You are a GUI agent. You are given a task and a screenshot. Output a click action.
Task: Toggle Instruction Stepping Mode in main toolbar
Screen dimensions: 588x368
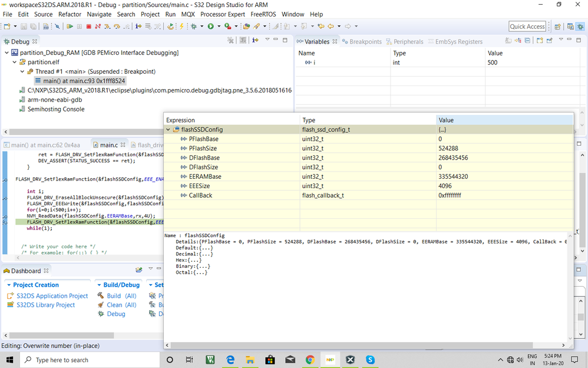coord(138,27)
